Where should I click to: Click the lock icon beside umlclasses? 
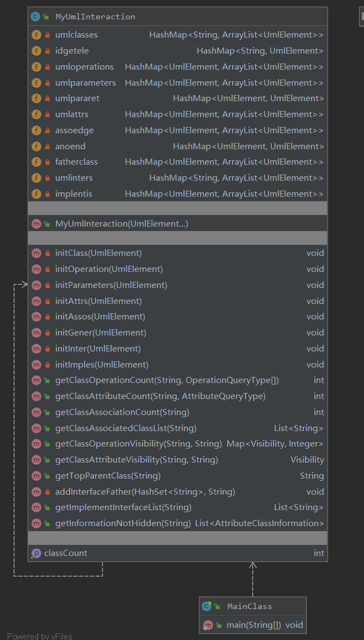point(48,35)
